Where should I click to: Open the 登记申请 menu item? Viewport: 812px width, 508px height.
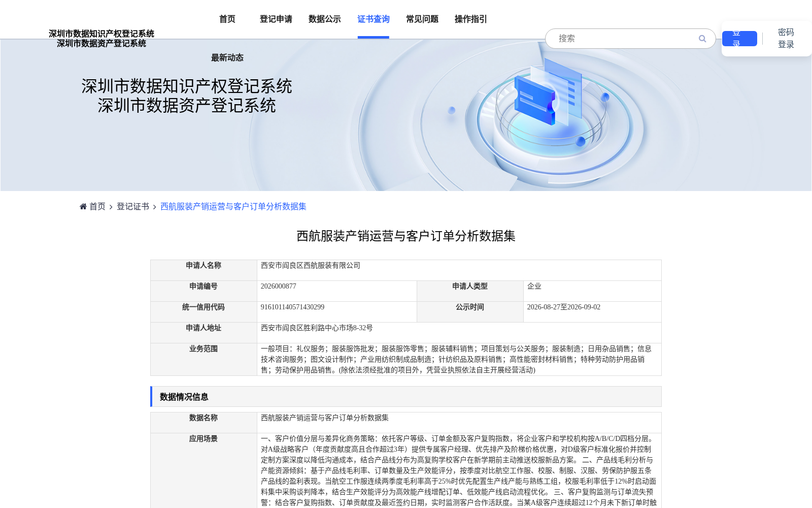(x=276, y=19)
